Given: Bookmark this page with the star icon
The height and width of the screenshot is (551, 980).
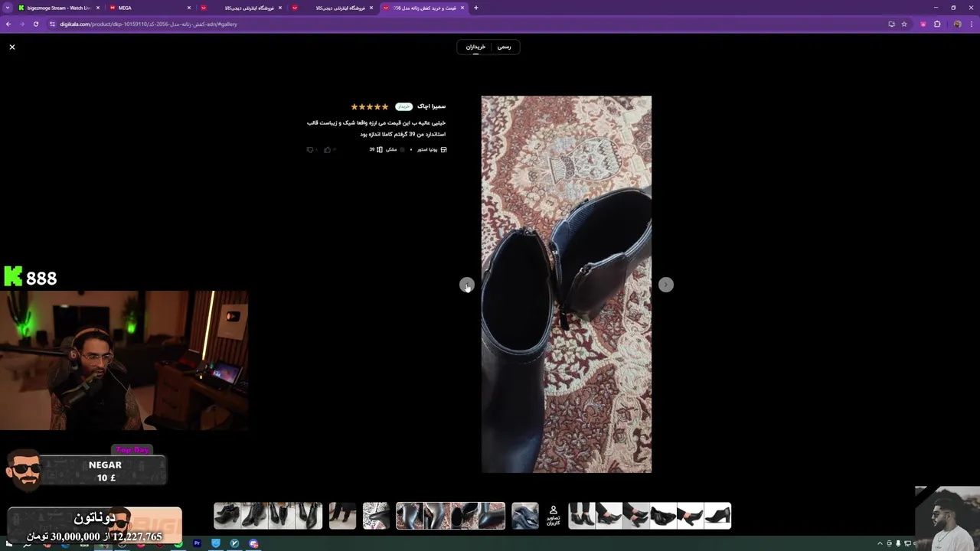Looking at the screenshot, I should pyautogui.click(x=904, y=24).
